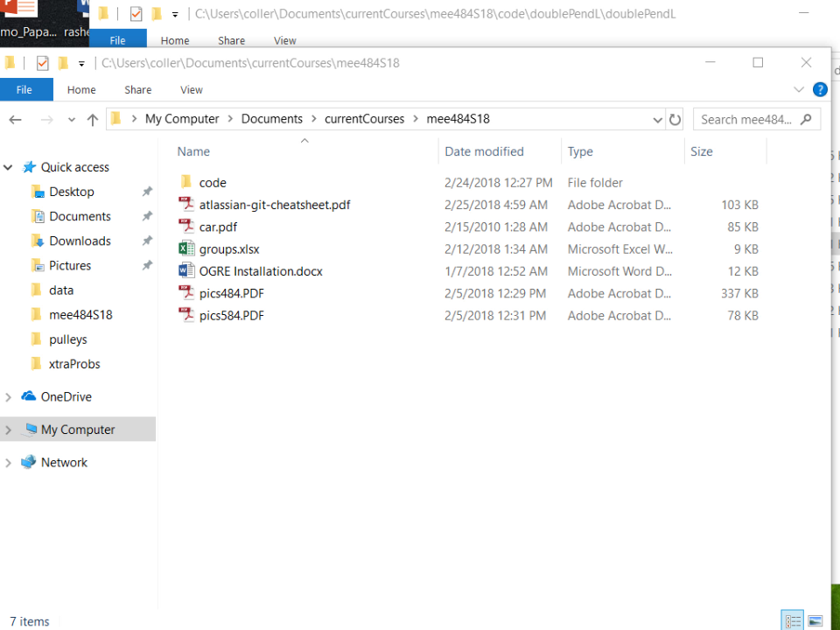Navigate to My Computer in breadcrumb
This screenshot has width=840, height=630.
click(182, 119)
